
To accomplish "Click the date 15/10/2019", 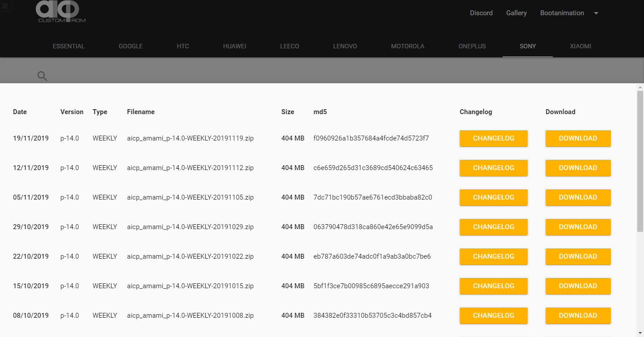I will coord(31,286).
